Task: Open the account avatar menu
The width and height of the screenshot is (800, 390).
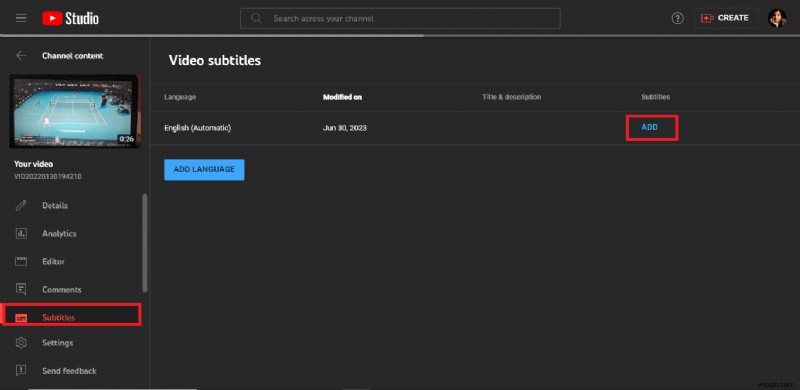Action: pos(777,18)
